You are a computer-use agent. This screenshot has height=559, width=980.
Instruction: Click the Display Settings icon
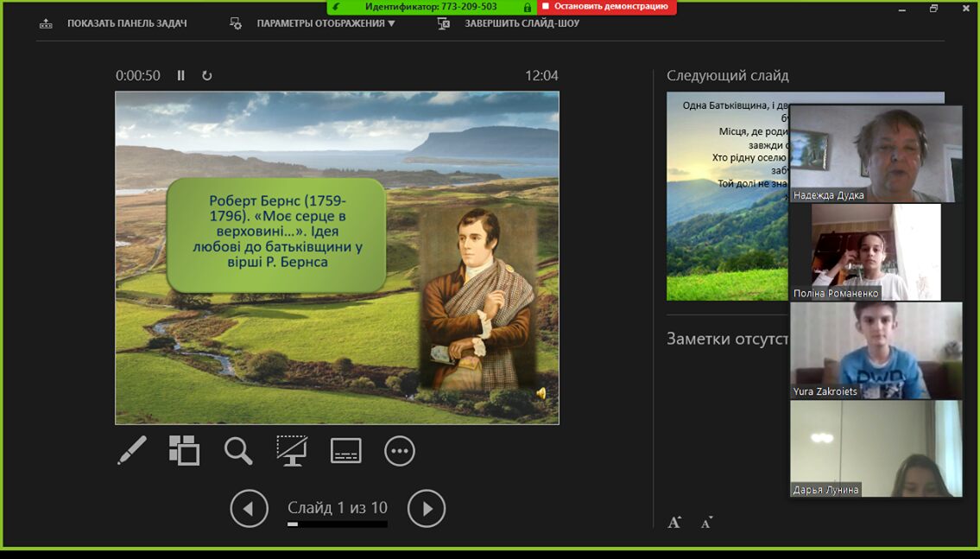click(236, 24)
